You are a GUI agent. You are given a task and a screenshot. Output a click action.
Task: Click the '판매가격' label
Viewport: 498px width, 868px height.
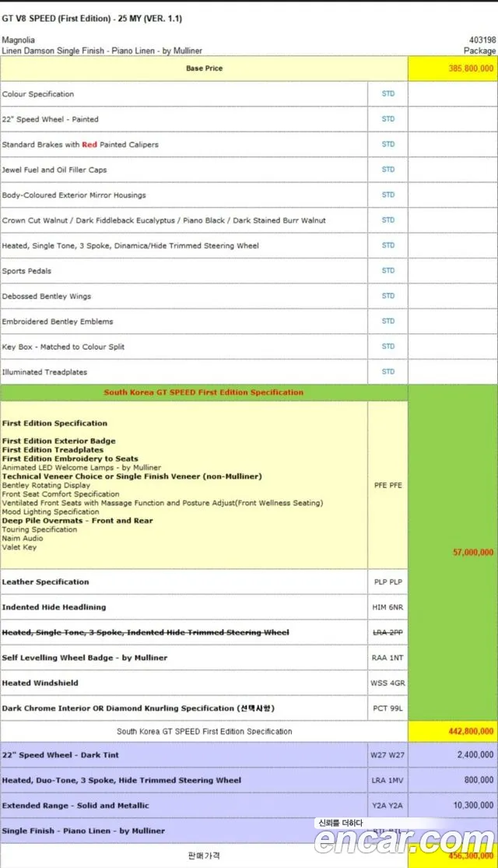[x=204, y=856]
